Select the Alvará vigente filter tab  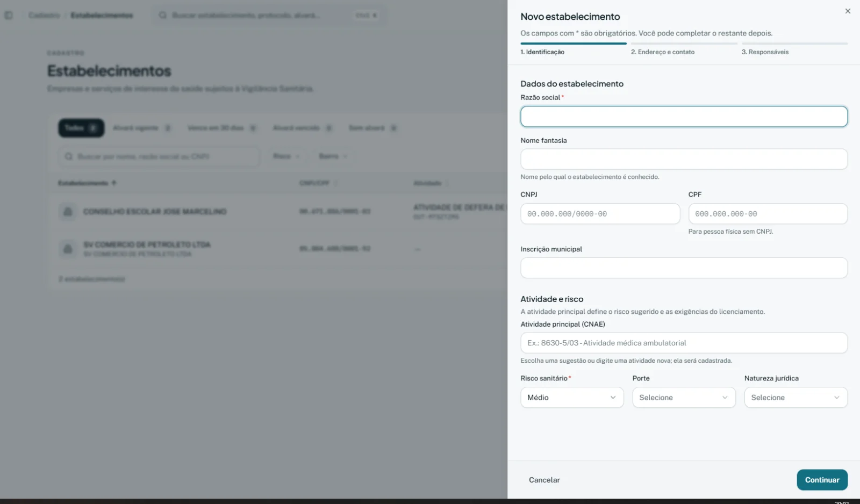pyautogui.click(x=142, y=128)
